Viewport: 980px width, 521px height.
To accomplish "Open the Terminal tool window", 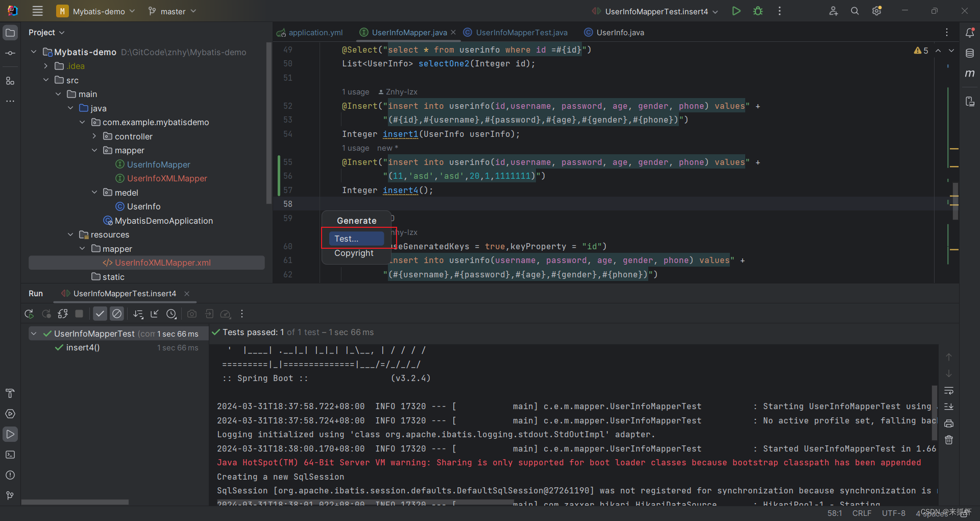I will (10, 455).
